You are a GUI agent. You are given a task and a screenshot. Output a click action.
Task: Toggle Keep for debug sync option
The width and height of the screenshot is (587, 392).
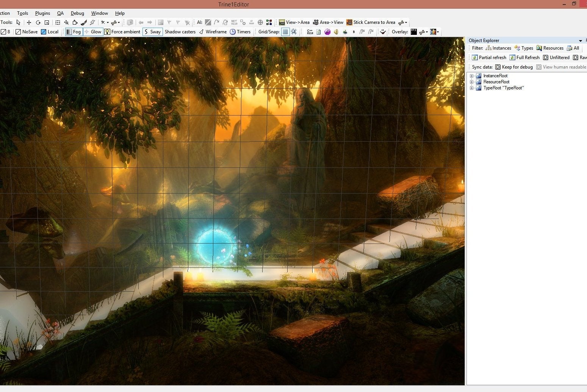514,67
